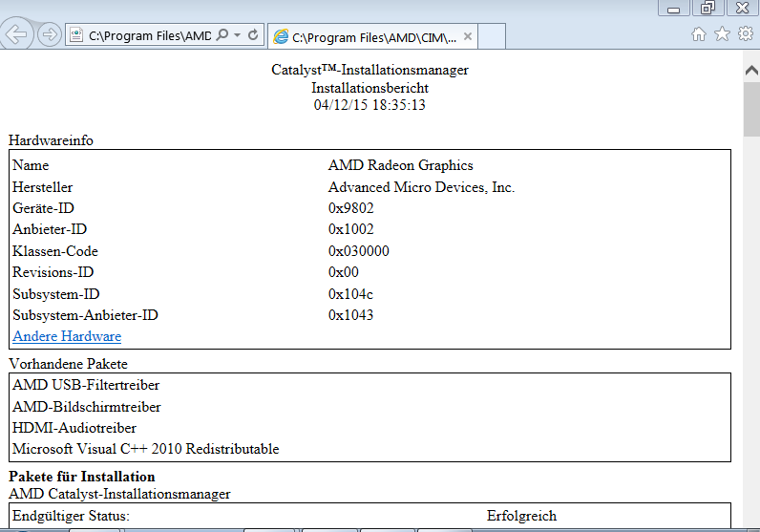Click the Erfolgreich status value
Image resolution: width=760 pixels, height=532 pixels.
521,516
